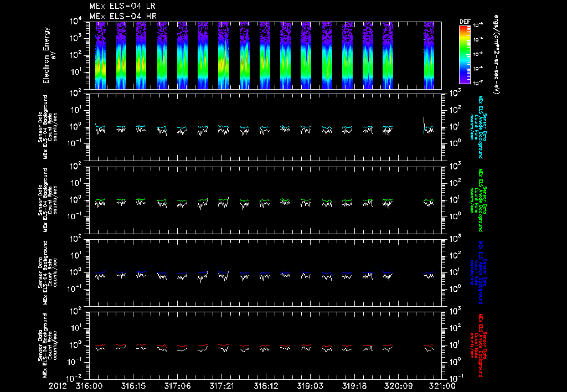The width and height of the screenshot is (567, 392).
Task: Click the left axis label of the red-trace panel
Action: 48,345
